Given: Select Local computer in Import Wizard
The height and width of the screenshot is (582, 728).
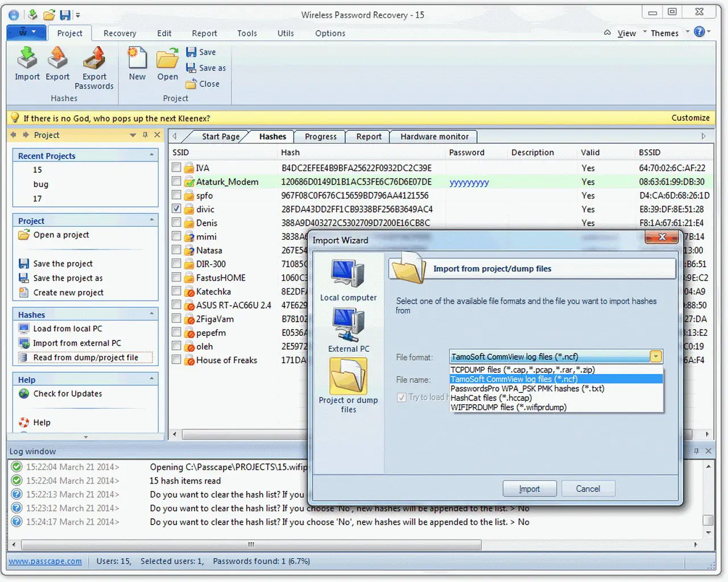Looking at the screenshot, I should coord(348,280).
